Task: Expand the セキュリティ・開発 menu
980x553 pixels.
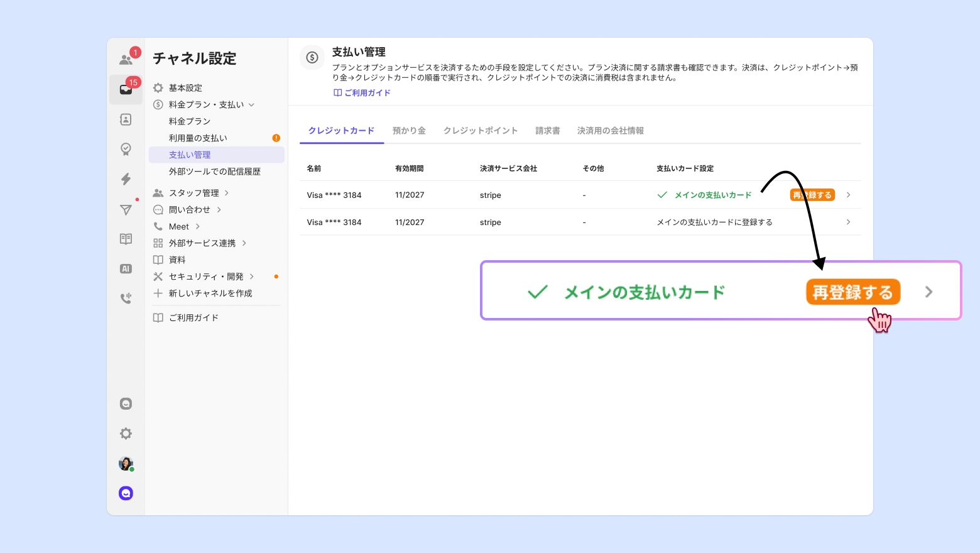Action: 206,276
